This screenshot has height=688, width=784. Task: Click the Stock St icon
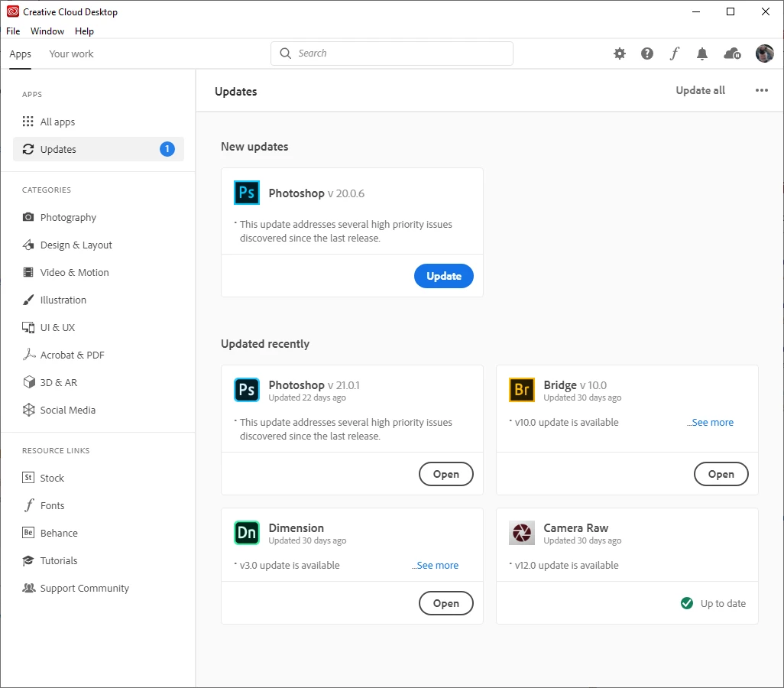click(28, 477)
